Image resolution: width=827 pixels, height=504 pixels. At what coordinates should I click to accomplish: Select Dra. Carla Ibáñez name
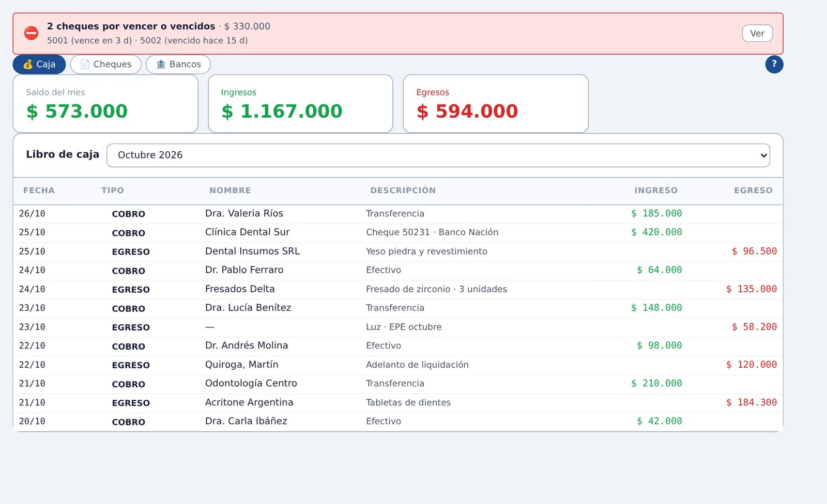pos(246,421)
